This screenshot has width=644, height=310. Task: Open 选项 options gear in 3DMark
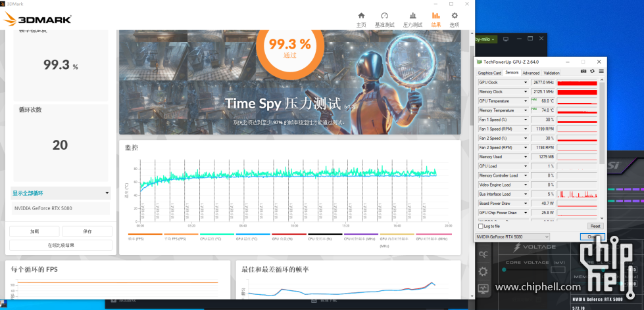(x=455, y=19)
